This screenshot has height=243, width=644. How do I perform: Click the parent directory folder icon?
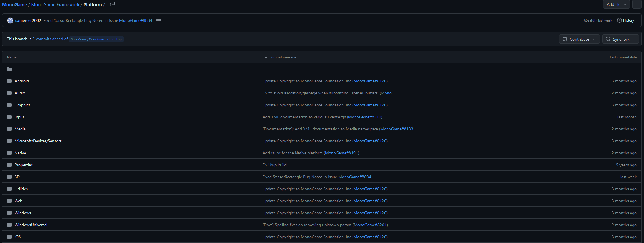click(9, 69)
